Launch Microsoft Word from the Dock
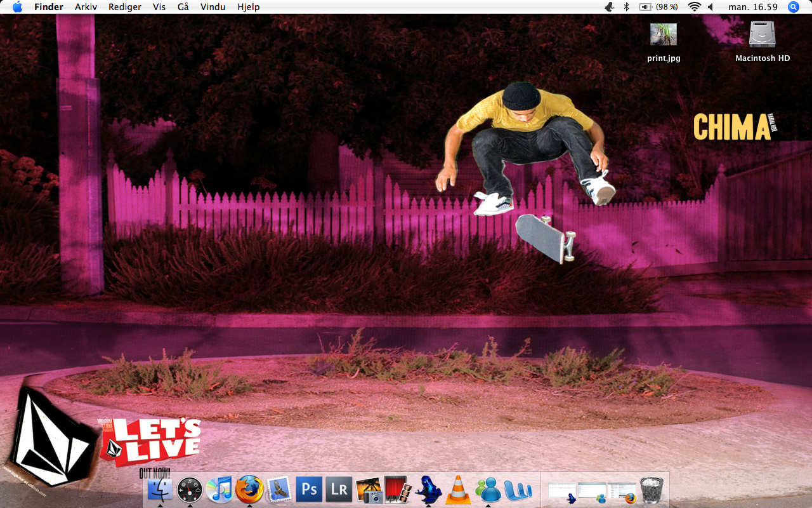This screenshot has width=812, height=508. pyautogui.click(x=518, y=490)
